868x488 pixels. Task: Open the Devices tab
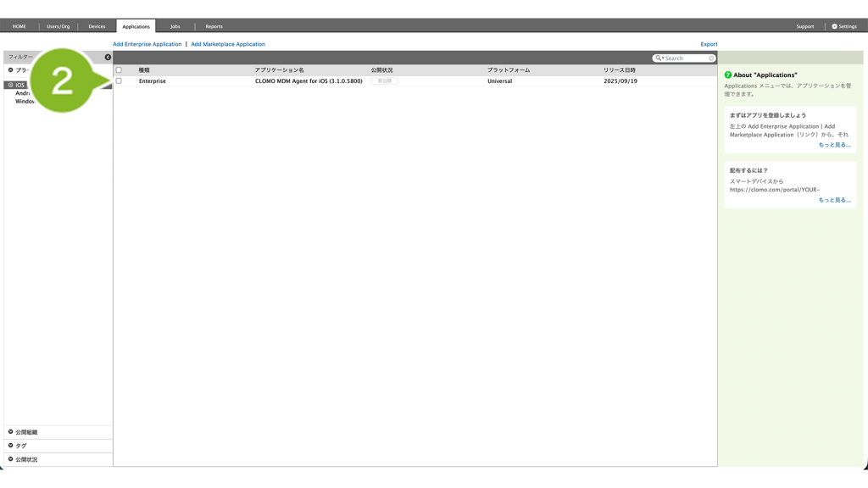[97, 26]
